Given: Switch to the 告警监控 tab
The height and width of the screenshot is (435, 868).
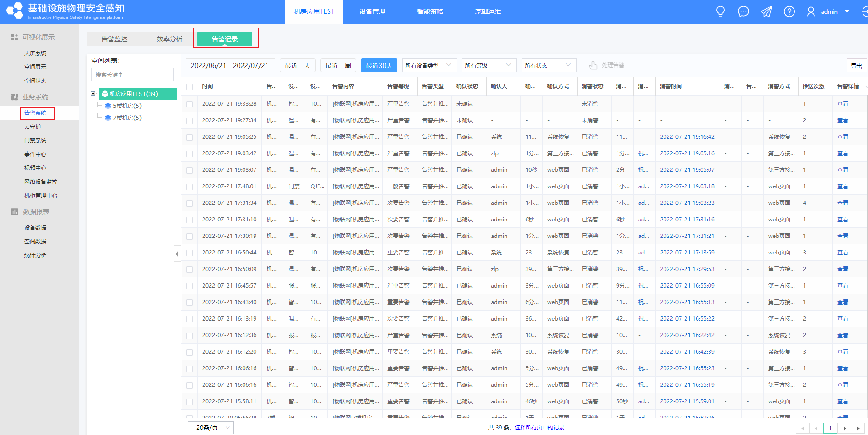Looking at the screenshot, I should 114,39.
